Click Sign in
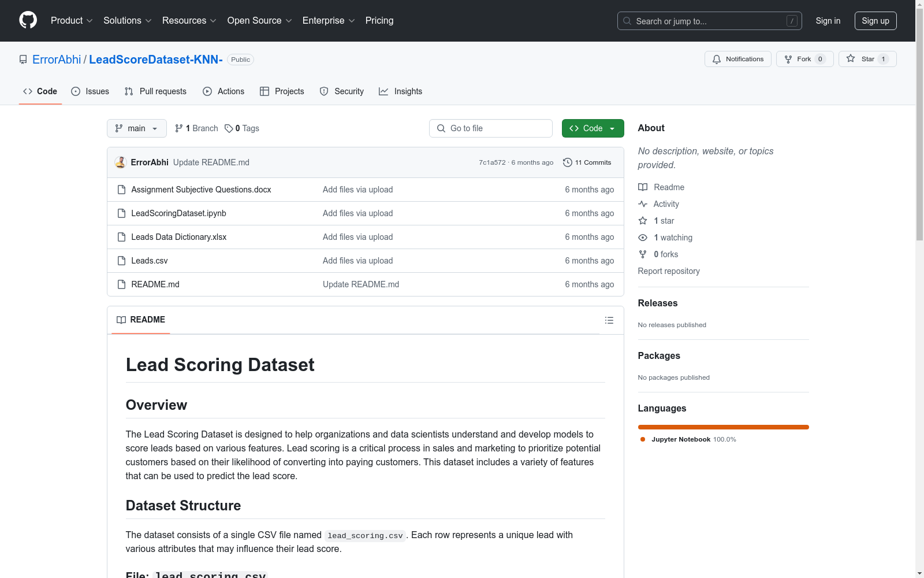 click(828, 21)
